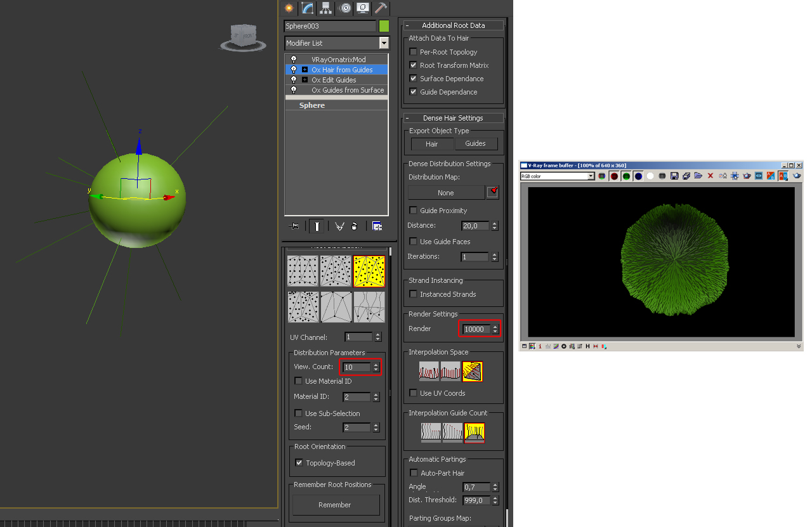Switch to the Utilities hammer tab
This screenshot has height=527, width=812.
pyautogui.click(x=381, y=8)
